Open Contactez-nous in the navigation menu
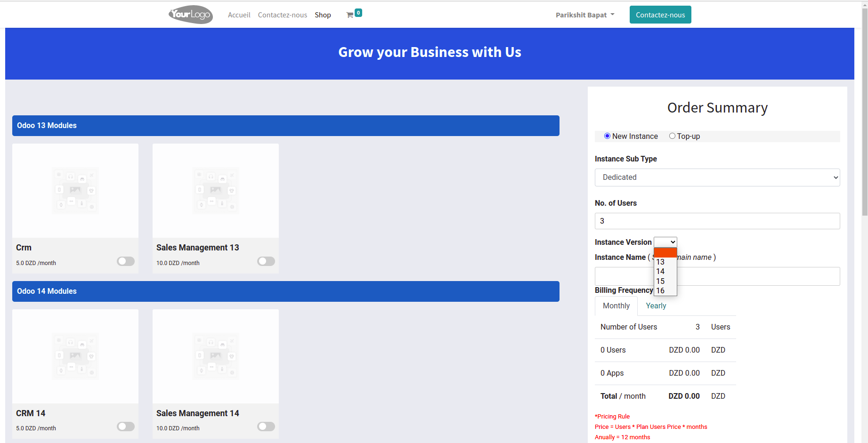 [283, 15]
